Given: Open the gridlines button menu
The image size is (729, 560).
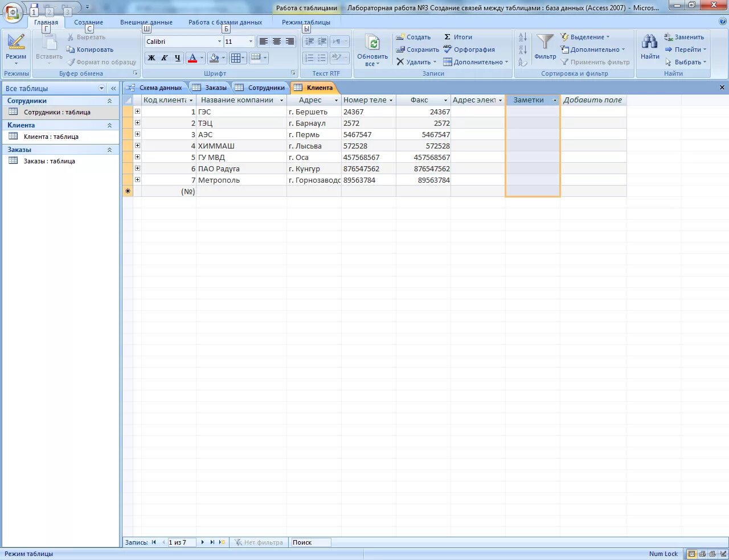Looking at the screenshot, I should (x=237, y=57).
